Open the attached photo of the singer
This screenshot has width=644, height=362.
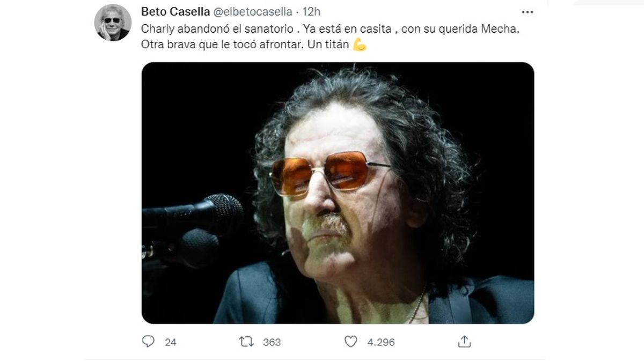(338, 193)
